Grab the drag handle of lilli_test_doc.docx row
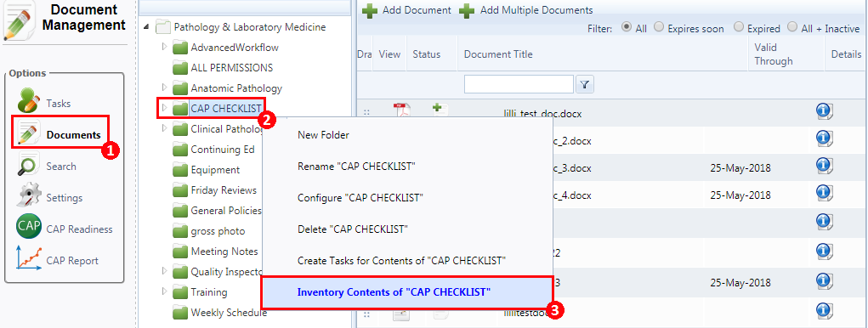Screen dimensions: 868x328 tap(366, 113)
